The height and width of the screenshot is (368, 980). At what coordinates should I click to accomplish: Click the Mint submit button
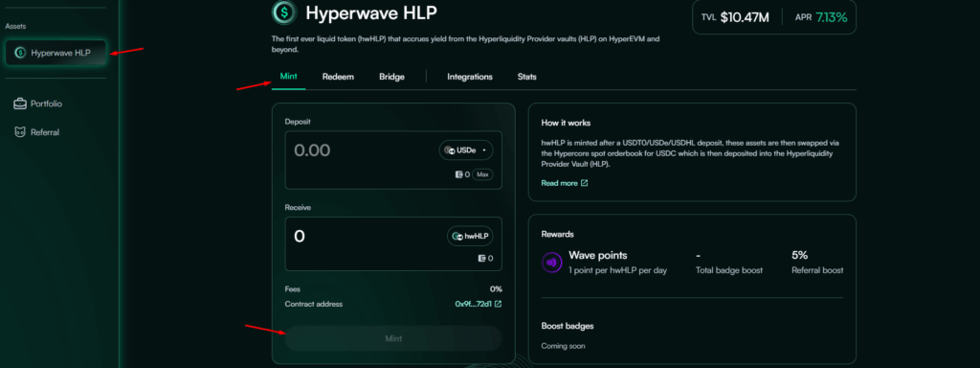pyautogui.click(x=393, y=338)
